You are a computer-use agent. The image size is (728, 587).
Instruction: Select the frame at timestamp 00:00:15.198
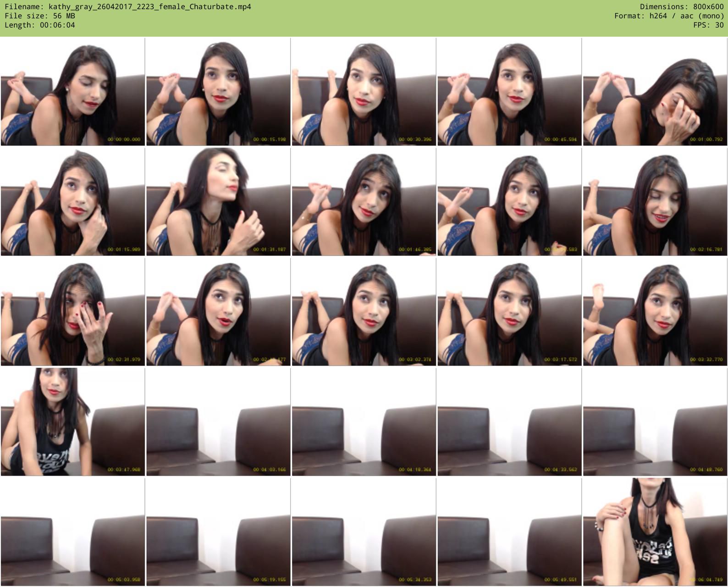218,92
